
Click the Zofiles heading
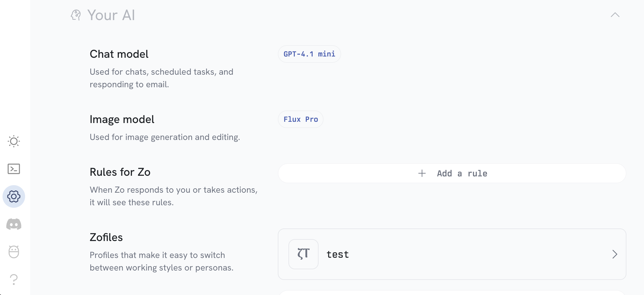(x=106, y=237)
